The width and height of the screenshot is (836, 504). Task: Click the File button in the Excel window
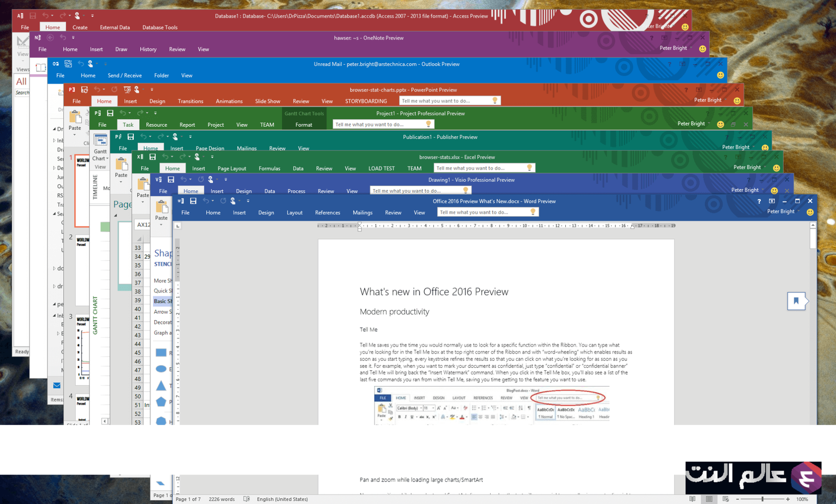pyautogui.click(x=145, y=169)
